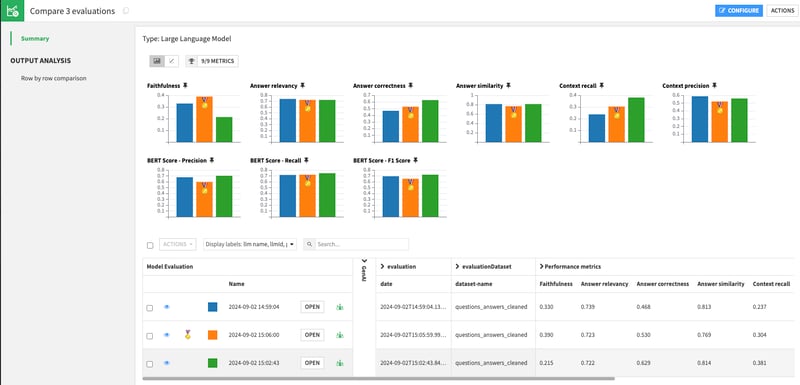
Task: Check the box for 2024-09-02 14:59:04 evaluation
Action: coord(149,308)
